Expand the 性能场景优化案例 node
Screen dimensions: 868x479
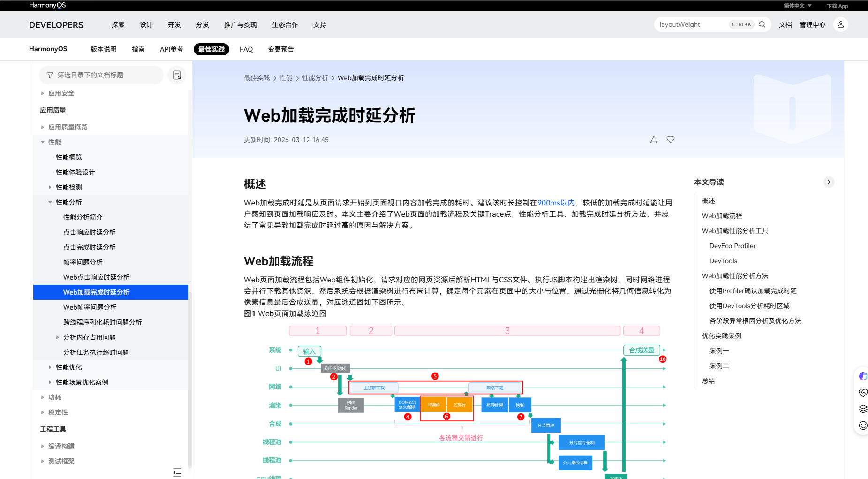tap(50, 382)
